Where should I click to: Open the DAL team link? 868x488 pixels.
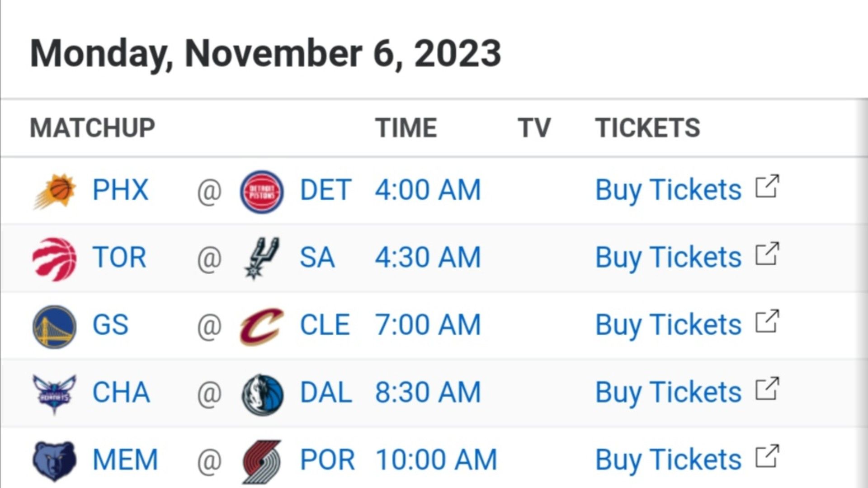pyautogui.click(x=326, y=392)
